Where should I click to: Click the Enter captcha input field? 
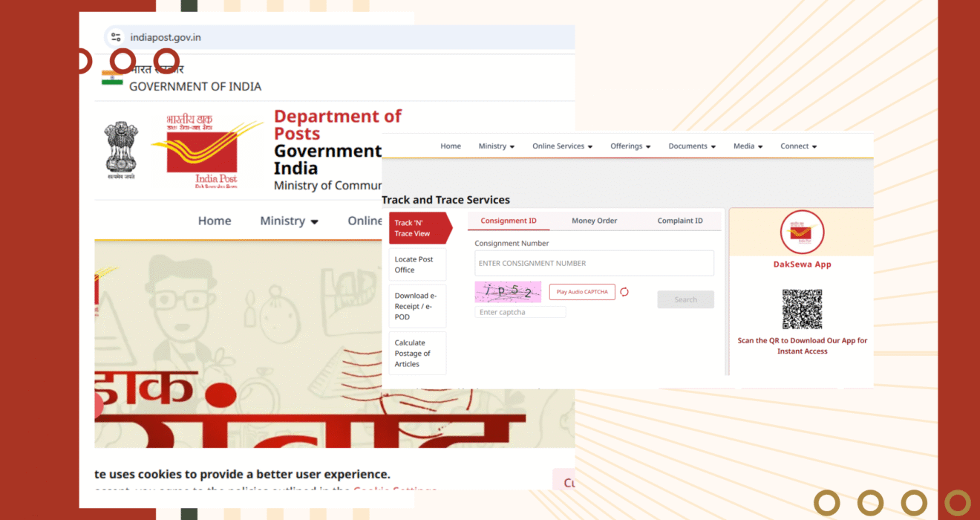(520, 312)
